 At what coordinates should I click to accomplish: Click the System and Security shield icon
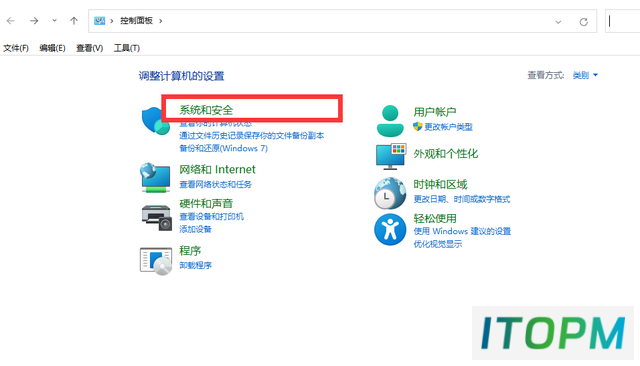(156, 121)
